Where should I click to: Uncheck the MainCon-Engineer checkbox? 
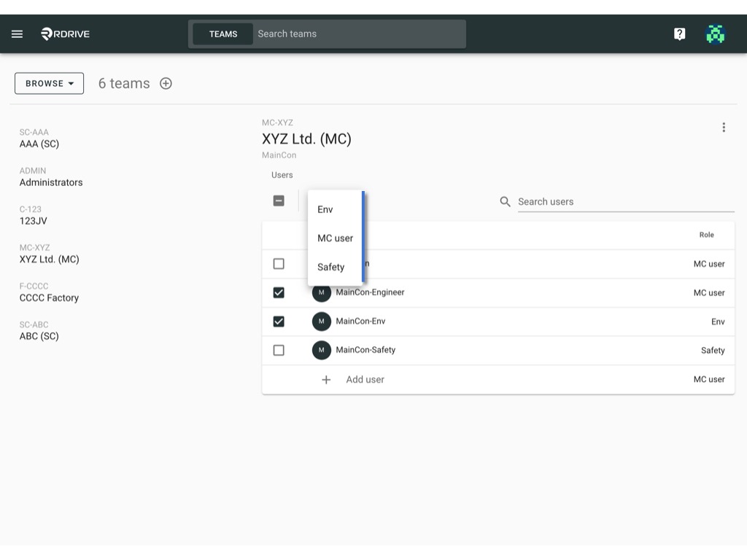tap(279, 292)
